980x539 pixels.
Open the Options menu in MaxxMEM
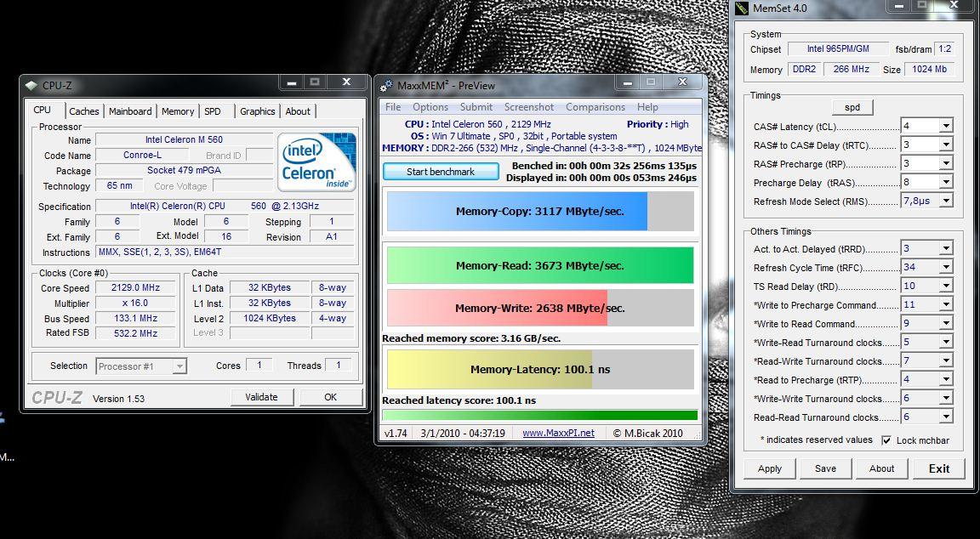click(430, 107)
